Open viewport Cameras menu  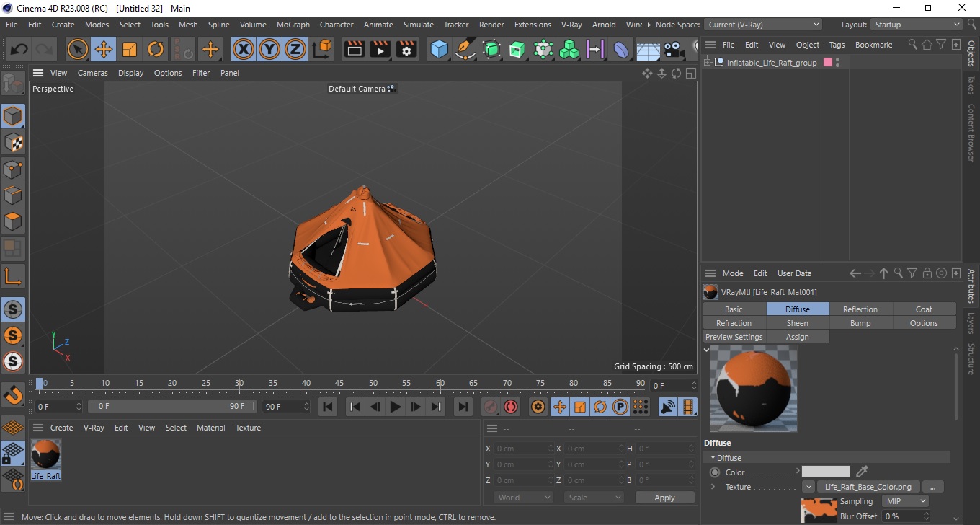(x=92, y=73)
